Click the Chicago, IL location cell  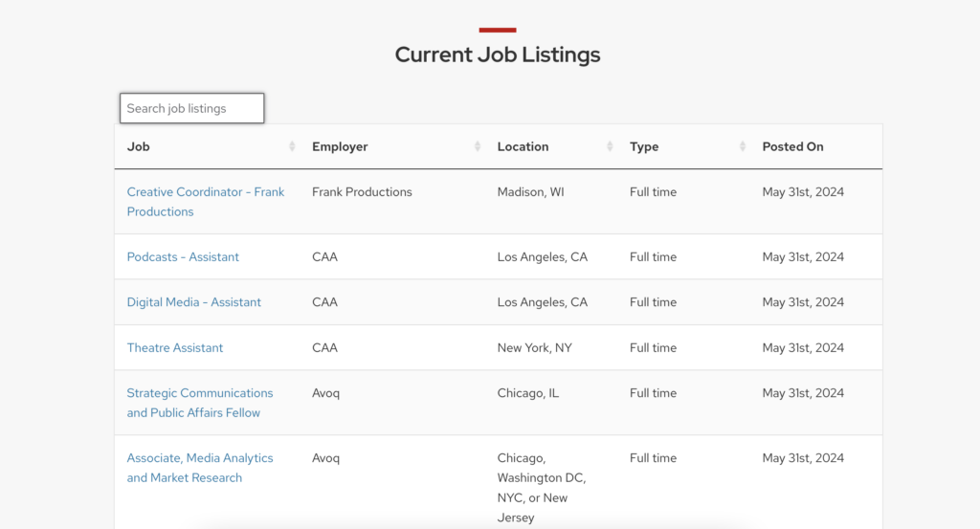point(528,393)
